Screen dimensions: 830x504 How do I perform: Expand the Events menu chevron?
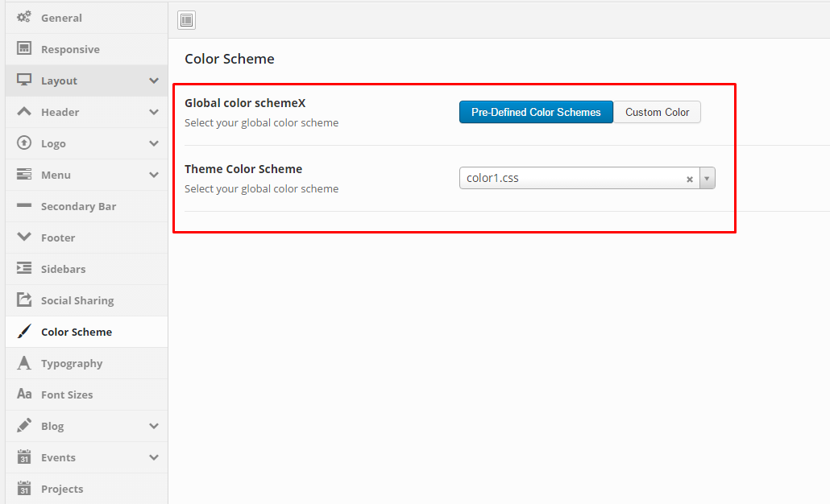pyautogui.click(x=153, y=457)
